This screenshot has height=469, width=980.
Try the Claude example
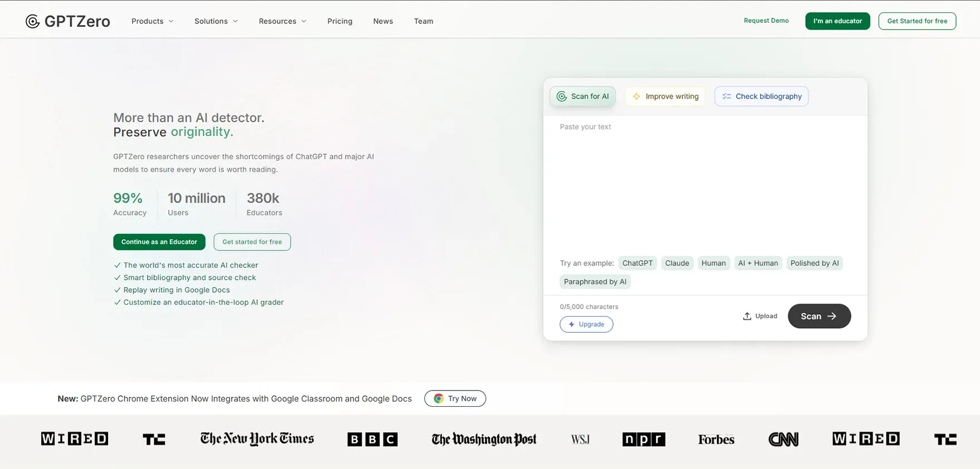point(677,263)
